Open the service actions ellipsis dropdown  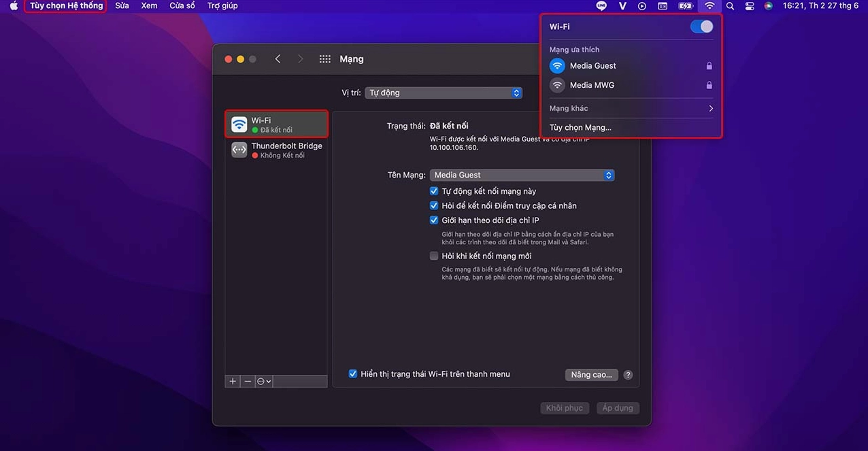pyautogui.click(x=264, y=382)
